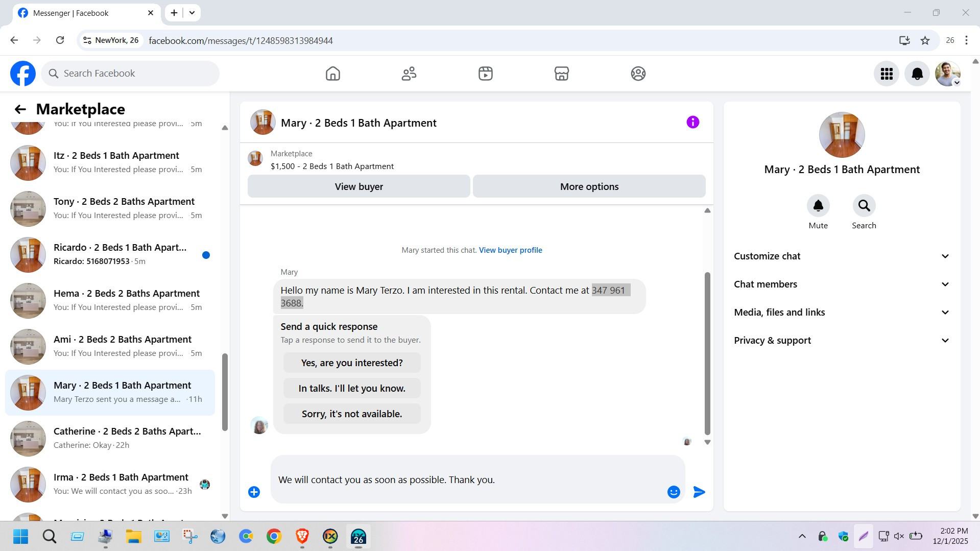Click the chat messages scrollbar thumb
980x551 pixels.
(707, 353)
